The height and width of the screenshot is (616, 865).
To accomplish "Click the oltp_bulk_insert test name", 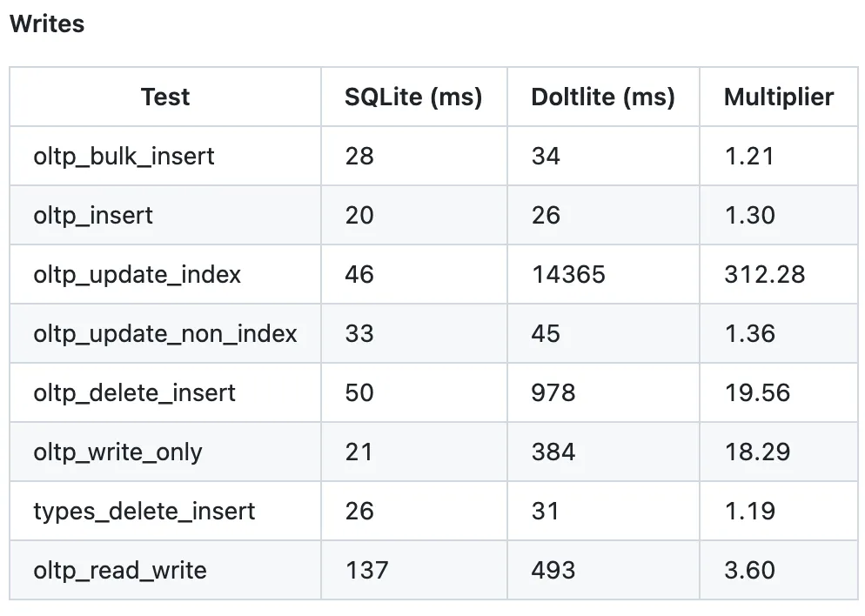I will coord(124,157).
